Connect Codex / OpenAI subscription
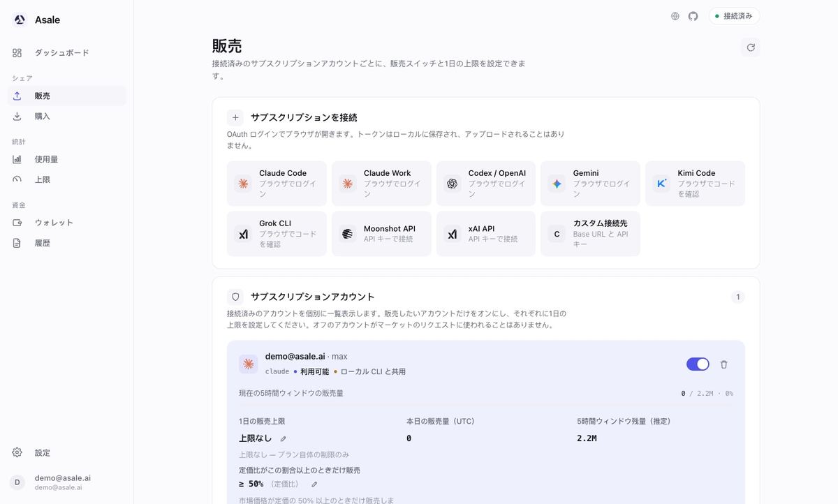838x504 pixels. [x=486, y=184]
